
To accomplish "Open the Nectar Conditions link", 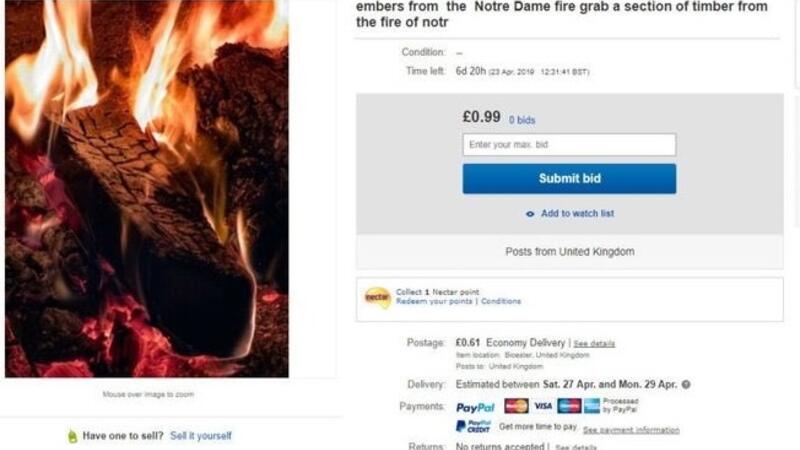I will [x=501, y=302].
